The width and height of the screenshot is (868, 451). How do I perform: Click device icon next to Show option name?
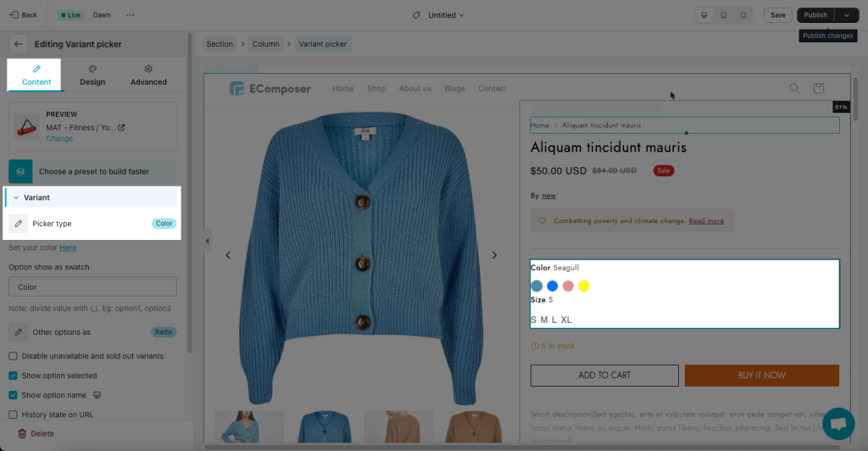click(x=97, y=395)
